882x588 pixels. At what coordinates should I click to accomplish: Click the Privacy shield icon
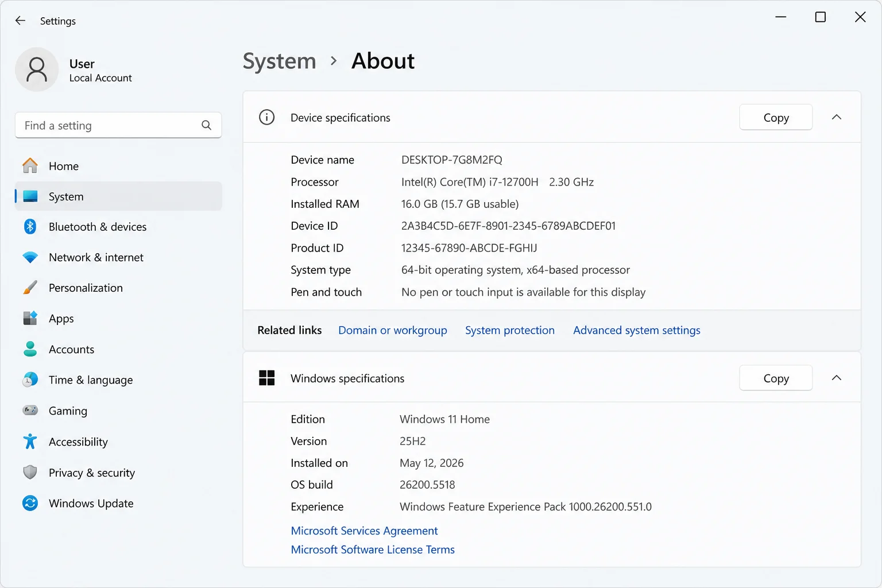(x=30, y=473)
